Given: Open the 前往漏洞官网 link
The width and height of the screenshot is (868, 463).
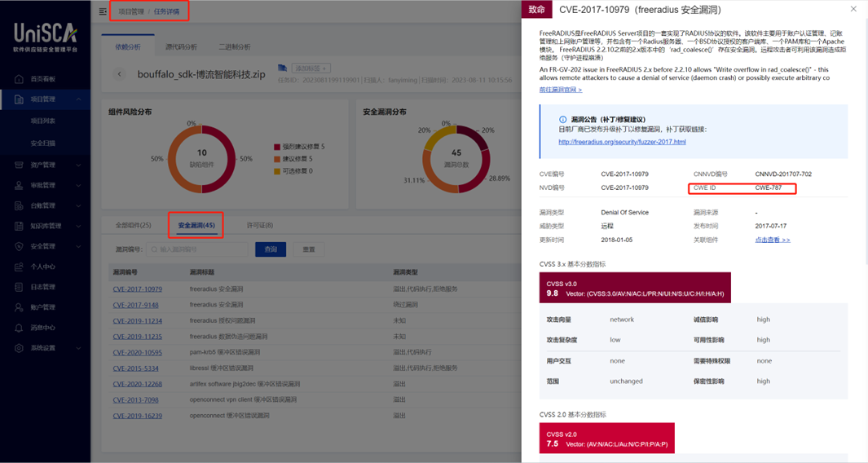Looking at the screenshot, I should 561,90.
